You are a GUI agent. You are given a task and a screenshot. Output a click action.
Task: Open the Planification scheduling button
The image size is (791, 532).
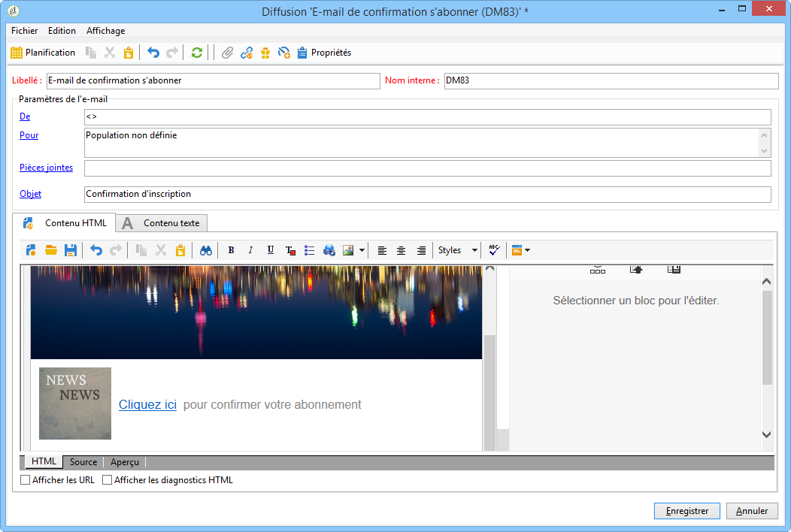point(43,53)
